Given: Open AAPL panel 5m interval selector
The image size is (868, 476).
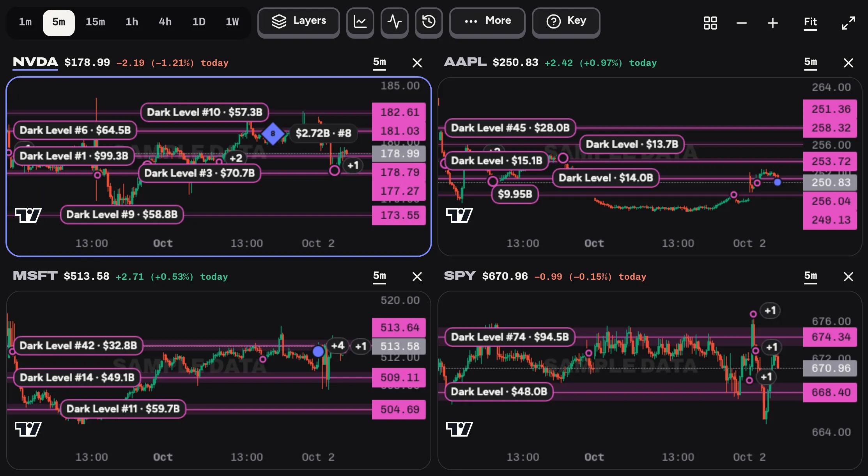Looking at the screenshot, I should coord(811,62).
